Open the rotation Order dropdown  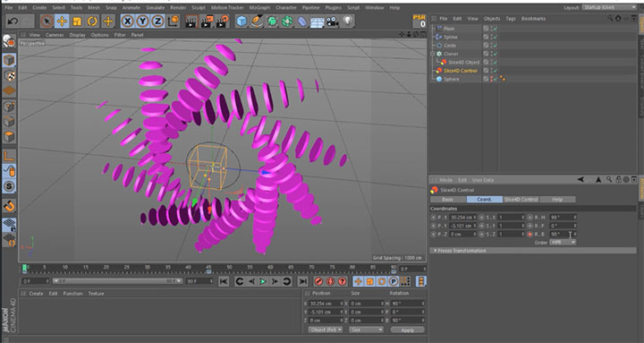(563, 243)
